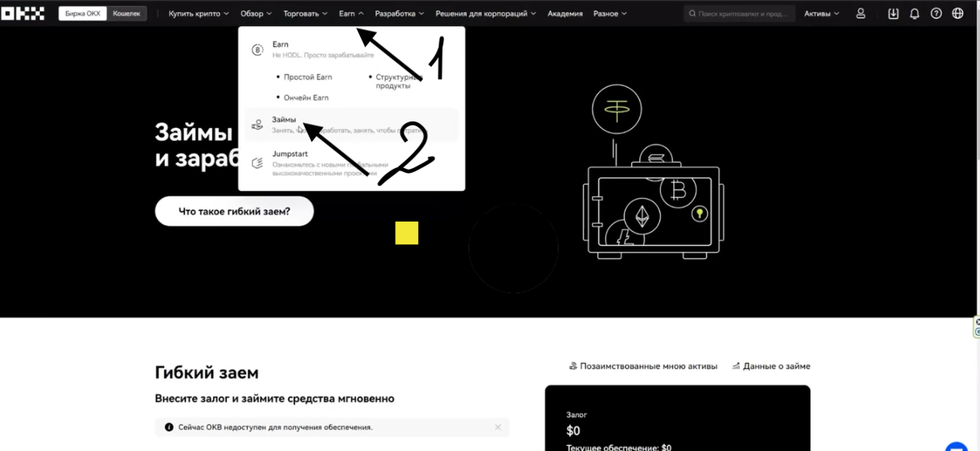The height and width of the screenshot is (451, 980).
Task: Select Earn entry in dropdown menu
Action: point(352,50)
